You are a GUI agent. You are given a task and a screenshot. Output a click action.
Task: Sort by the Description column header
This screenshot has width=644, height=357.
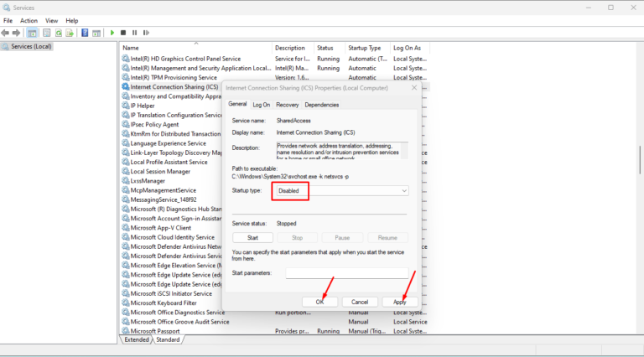click(x=293, y=48)
